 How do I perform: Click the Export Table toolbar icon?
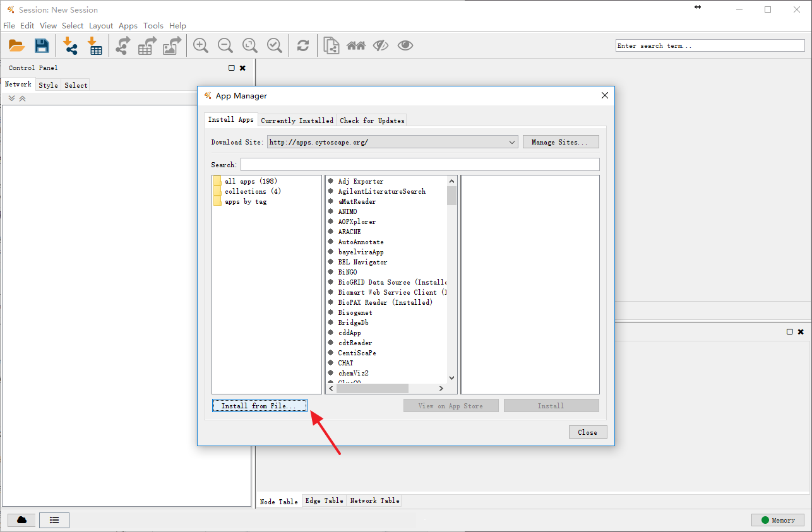click(x=147, y=45)
